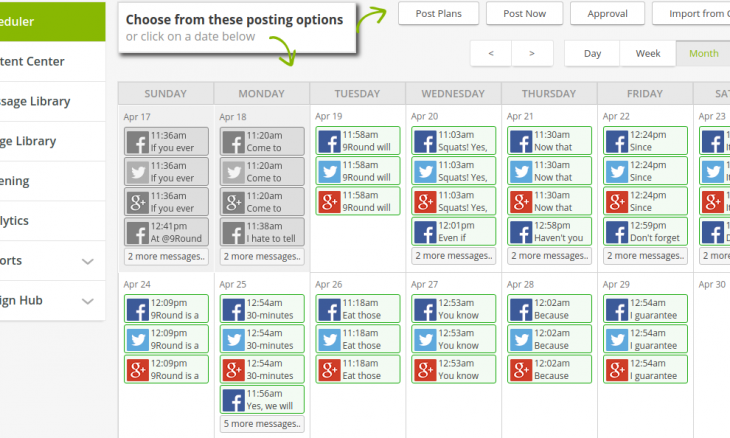Go to previous month with left arrow
Image resolution: width=730 pixels, height=438 pixels.
click(x=491, y=53)
